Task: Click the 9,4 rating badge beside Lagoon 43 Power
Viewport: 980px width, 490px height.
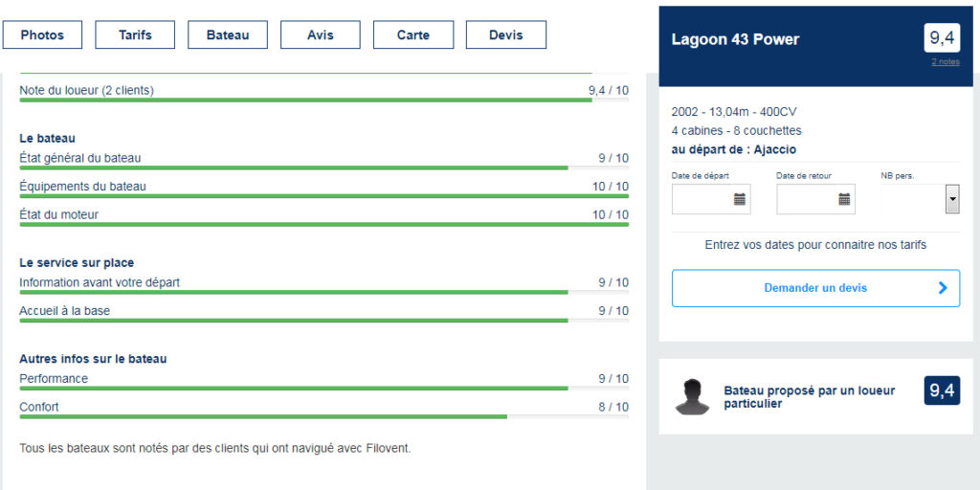Action: tap(942, 38)
